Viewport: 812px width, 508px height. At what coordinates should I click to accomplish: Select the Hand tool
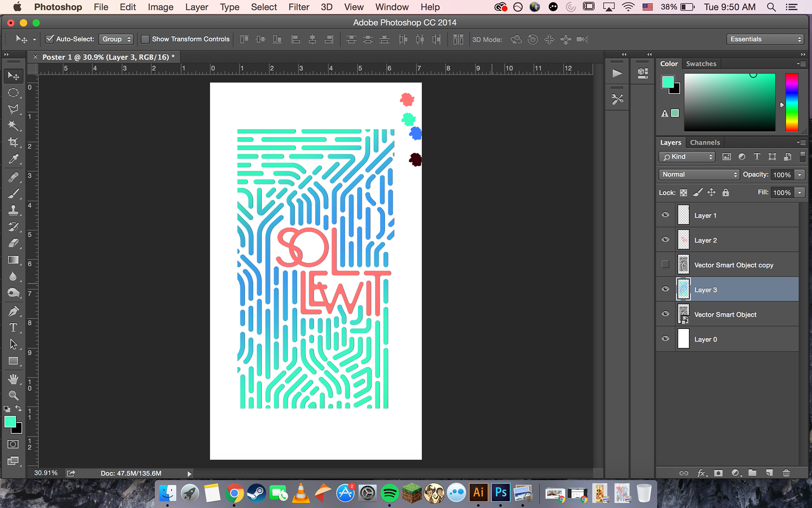click(x=14, y=379)
